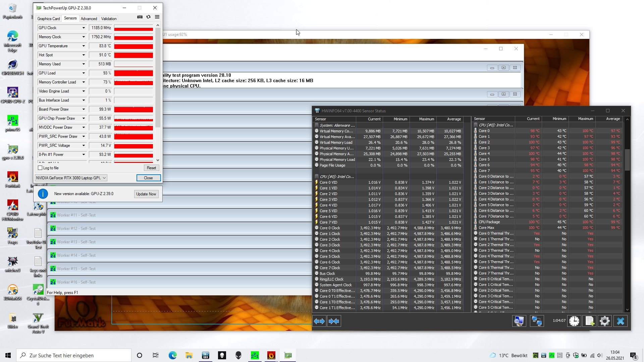This screenshot has width=644, height=362.
Task: Take a GPU-Z screenshot with the camera icon
Action: click(x=140, y=17)
